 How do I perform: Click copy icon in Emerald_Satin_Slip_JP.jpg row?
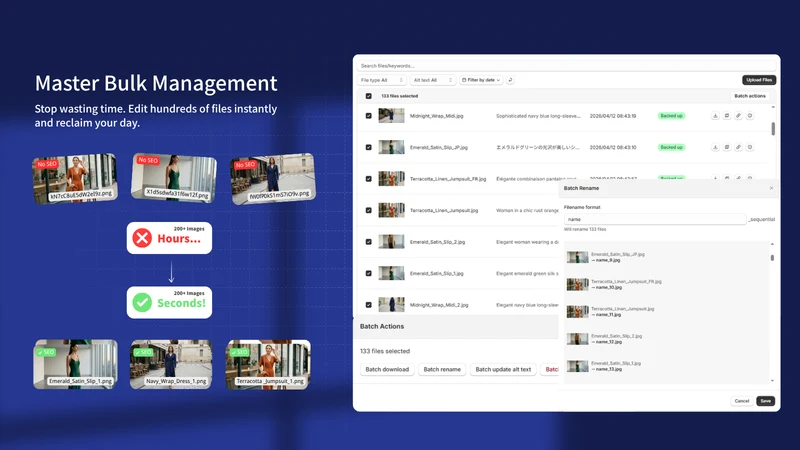(727, 147)
